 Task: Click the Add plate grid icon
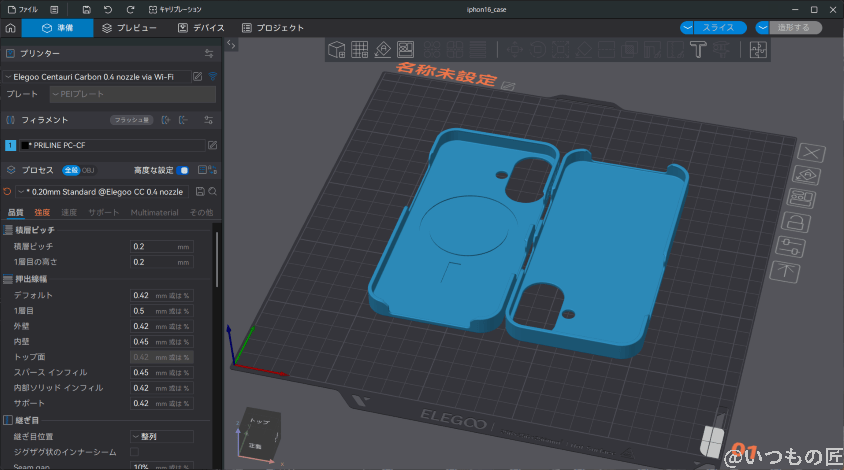[360, 49]
